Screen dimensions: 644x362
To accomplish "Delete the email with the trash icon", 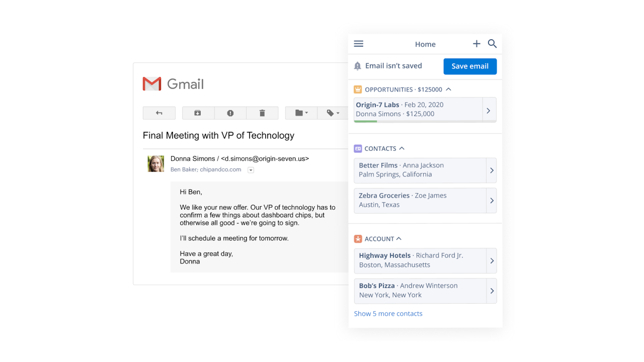I will pyautogui.click(x=262, y=113).
